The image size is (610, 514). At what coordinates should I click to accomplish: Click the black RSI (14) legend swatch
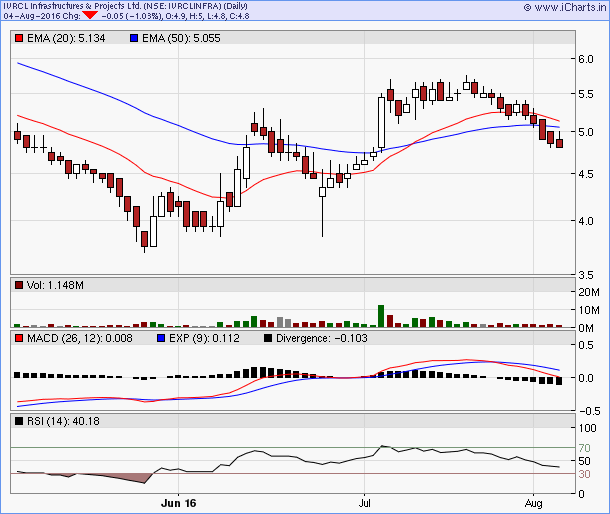tap(19, 421)
